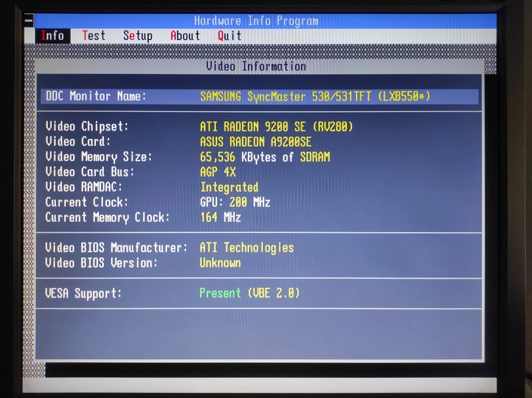The height and width of the screenshot is (398, 532).
Task: Click the Video BIOS Version label
Action: [102, 262]
